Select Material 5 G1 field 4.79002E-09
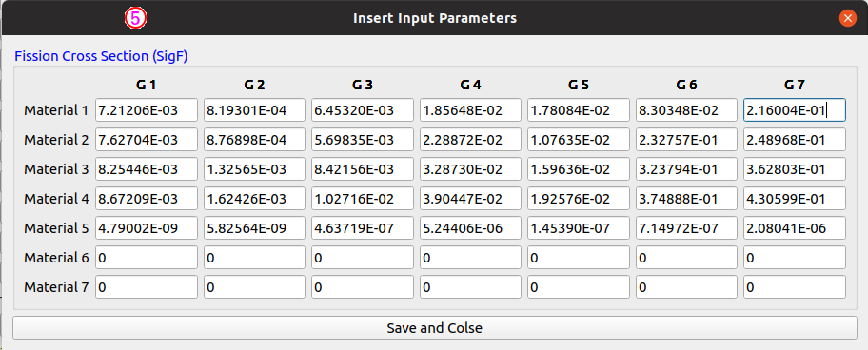The image size is (868, 350). (x=147, y=228)
